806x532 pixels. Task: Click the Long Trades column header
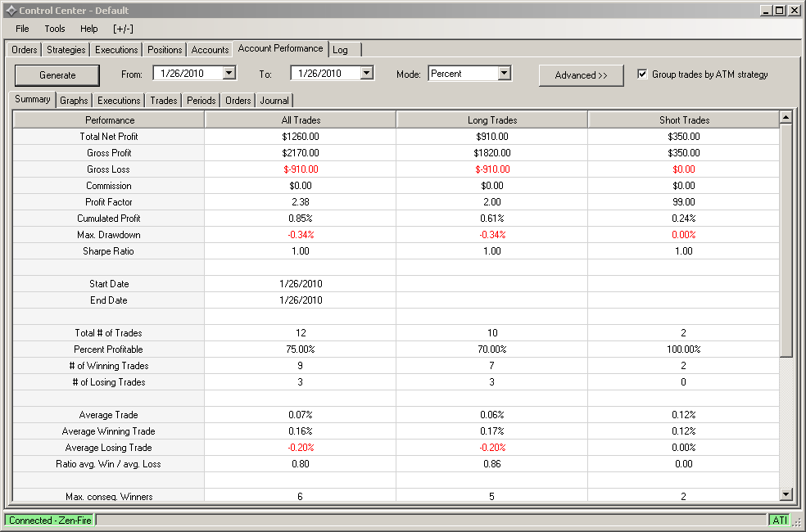coord(492,120)
